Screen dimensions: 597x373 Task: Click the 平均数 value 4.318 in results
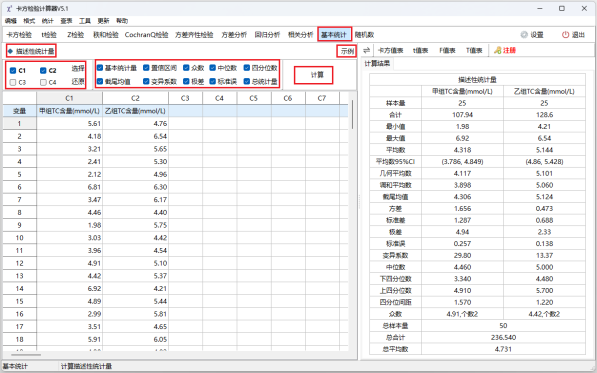click(x=462, y=150)
